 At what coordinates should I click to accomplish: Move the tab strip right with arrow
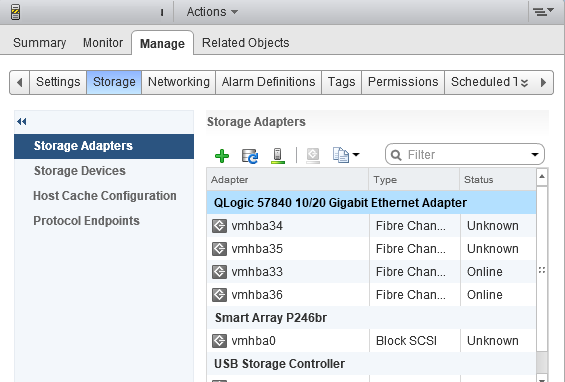pos(543,83)
